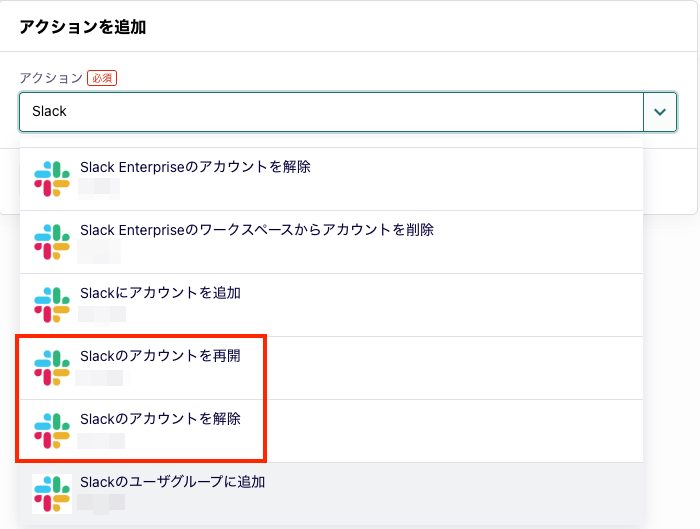The image size is (700, 529).
Task: Click the Slack icon beside 'Slackのアカウントを解除'
Action: click(52, 431)
